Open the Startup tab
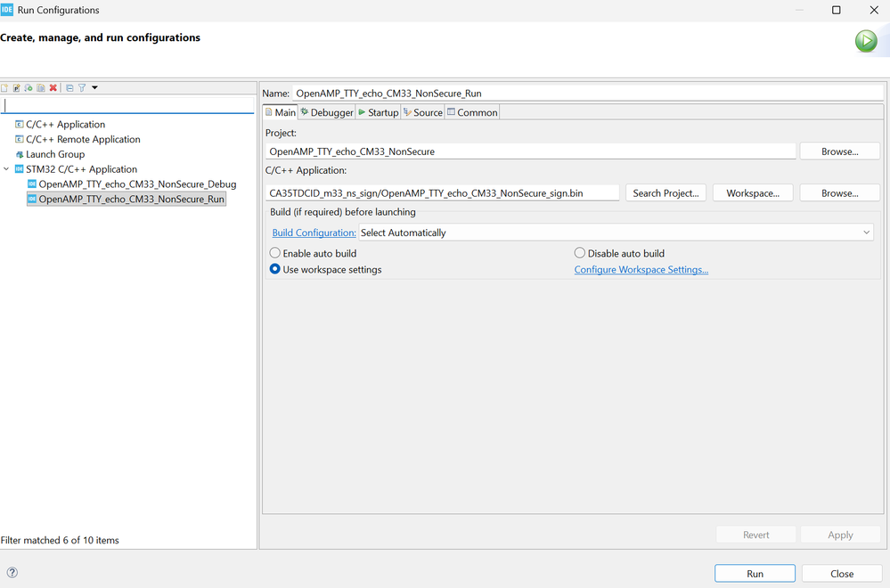The width and height of the screenshot is (890, 588). point(379,112)
